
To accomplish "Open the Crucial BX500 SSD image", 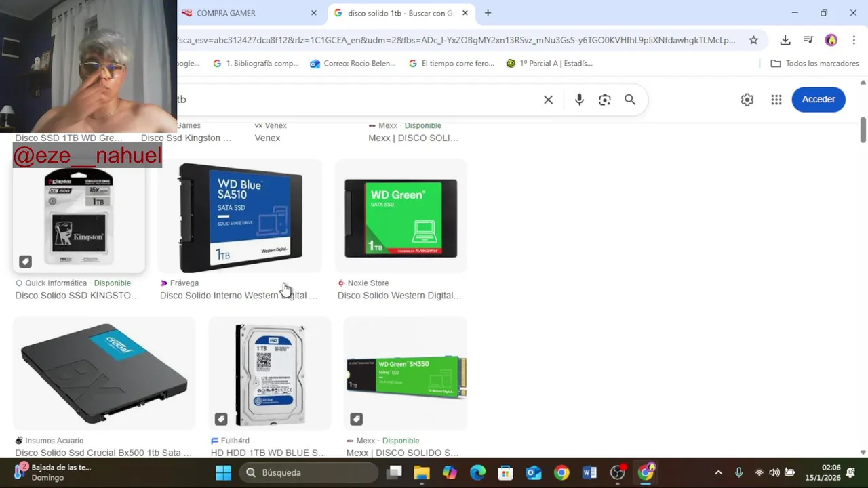I will pyautogui.click(x=104, y=374).
